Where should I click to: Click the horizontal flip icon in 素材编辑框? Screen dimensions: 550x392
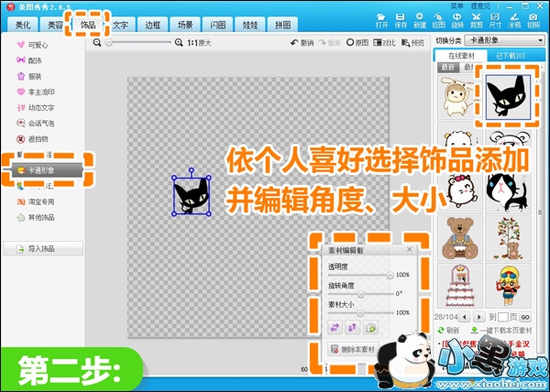[335, 327]
